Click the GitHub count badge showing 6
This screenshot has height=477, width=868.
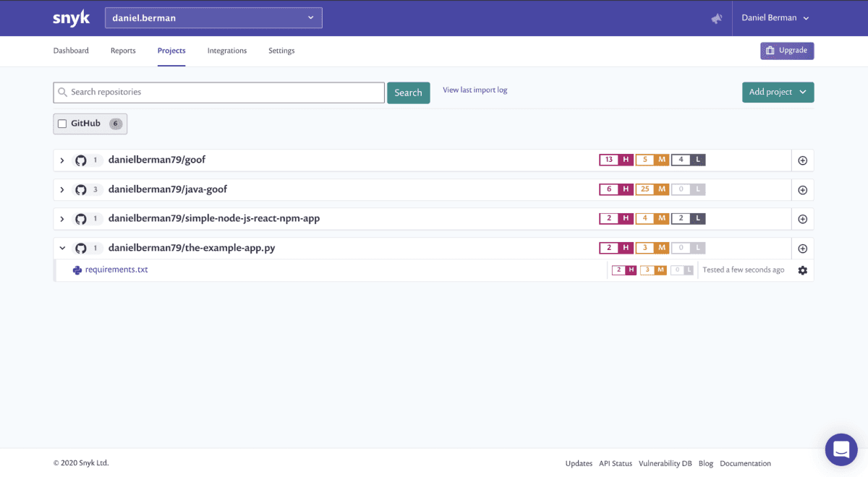116,124
